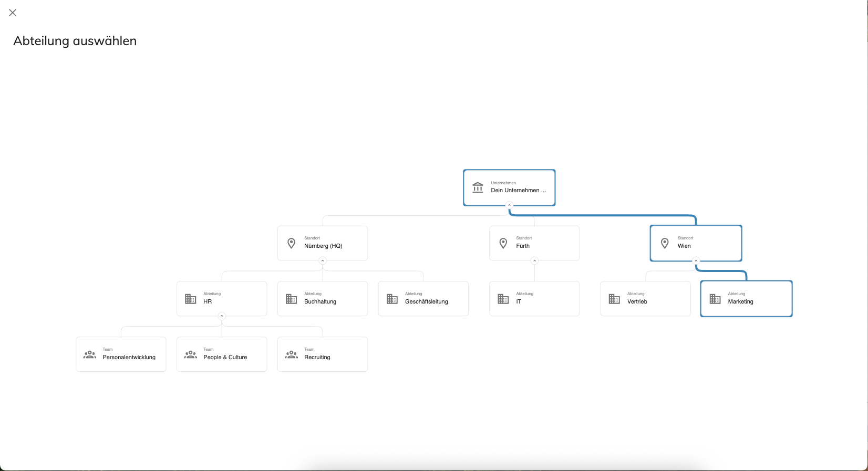Image resolution: width=868 pixels, height=471 pixels.
Task: Click the people icon of Personalentwicklung team
Action: pos(90,354)
